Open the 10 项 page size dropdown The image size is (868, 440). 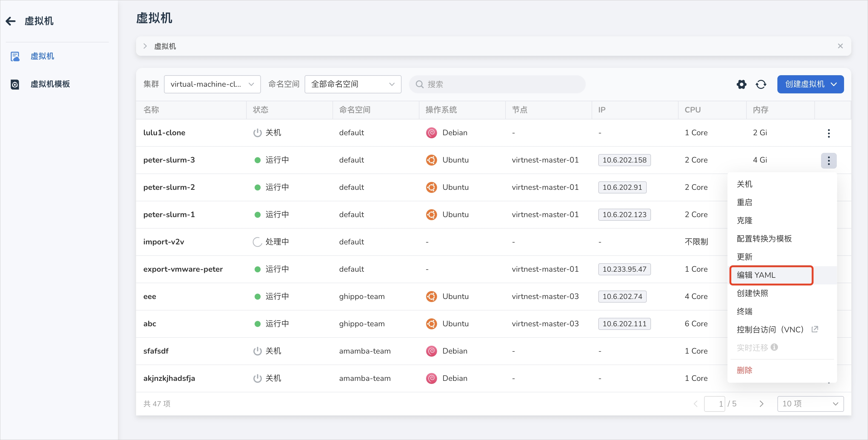(810, 404)
